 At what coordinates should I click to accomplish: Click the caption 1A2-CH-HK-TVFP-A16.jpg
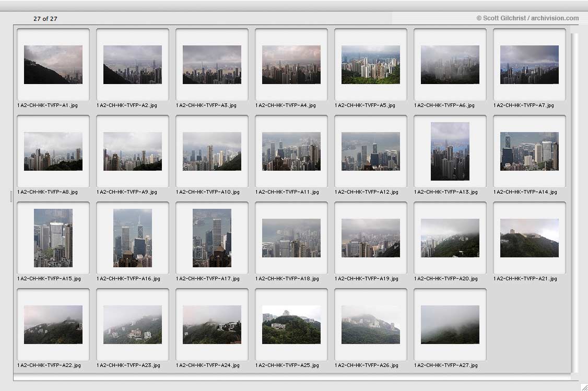(x=128, y=279)
